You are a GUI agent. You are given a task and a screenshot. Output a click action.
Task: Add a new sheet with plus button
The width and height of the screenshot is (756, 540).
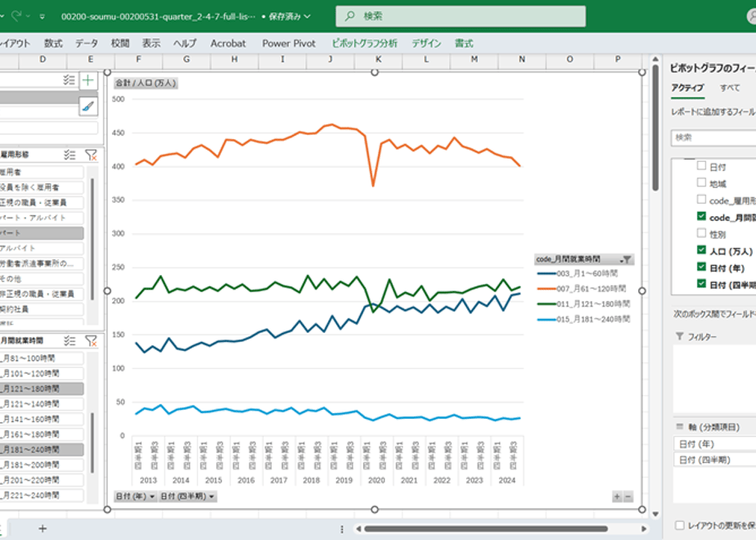(43, 529)
